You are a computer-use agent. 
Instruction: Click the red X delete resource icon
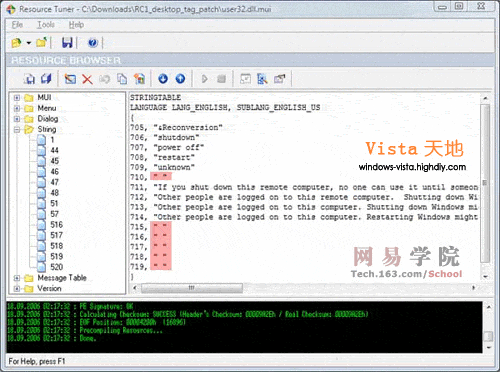coord(87,79)
